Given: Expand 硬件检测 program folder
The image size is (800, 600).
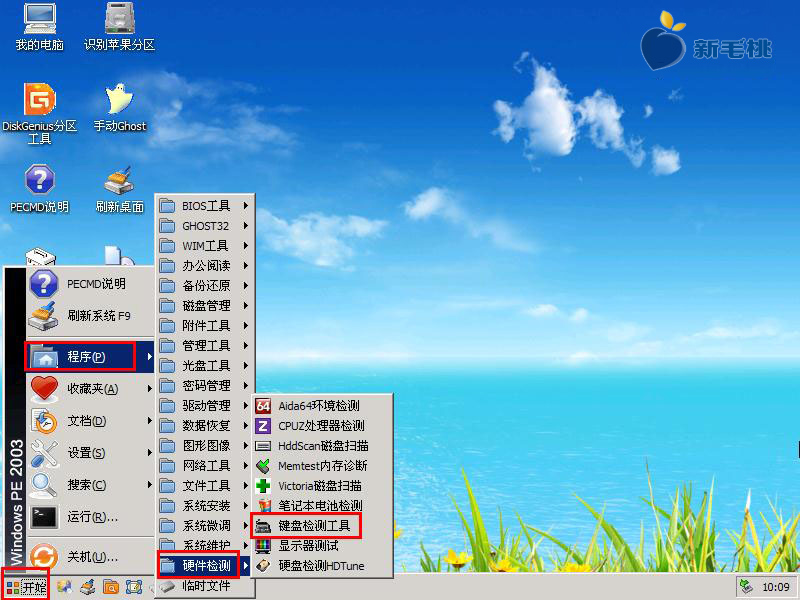Looking at the screenshot, I should click(x=205, y=565).
